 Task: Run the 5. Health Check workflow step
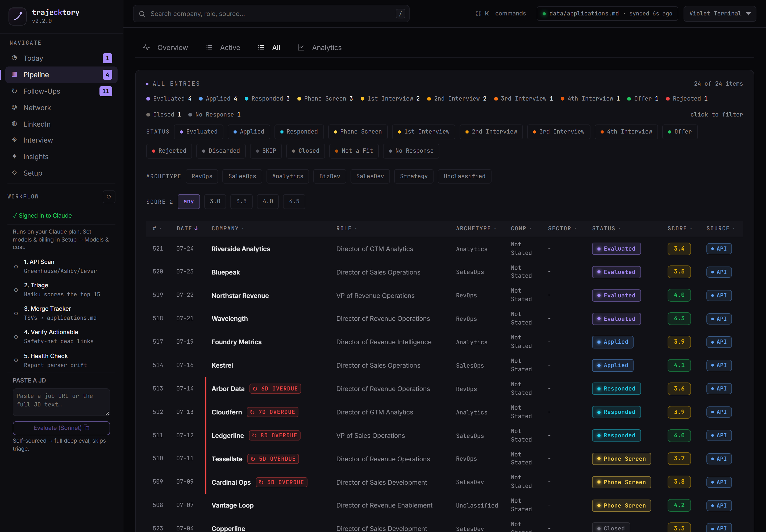pyautogui.click(x=61, y=360)
